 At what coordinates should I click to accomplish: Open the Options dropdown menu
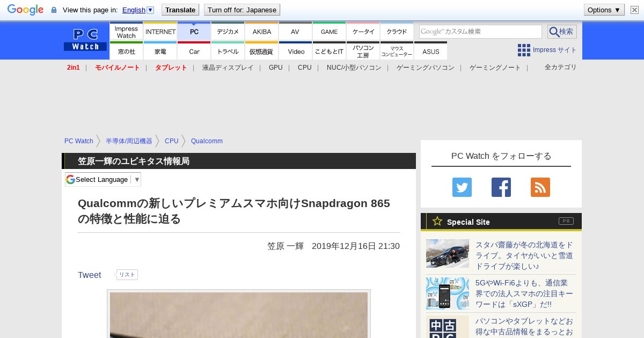(x=604, y=10)
